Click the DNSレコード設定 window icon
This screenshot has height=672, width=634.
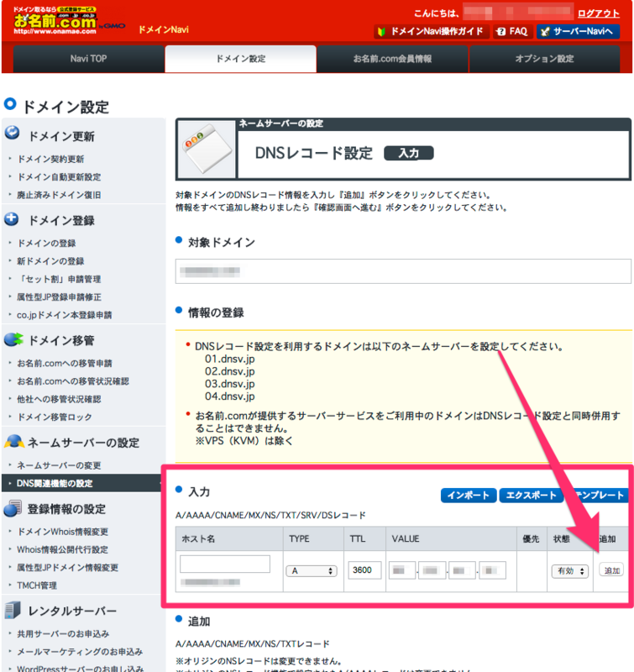pos(207,150)
